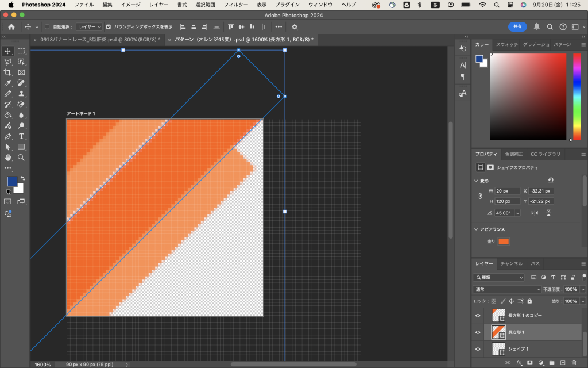
Task: Click the delete layer trash icon
Action: 574,362
